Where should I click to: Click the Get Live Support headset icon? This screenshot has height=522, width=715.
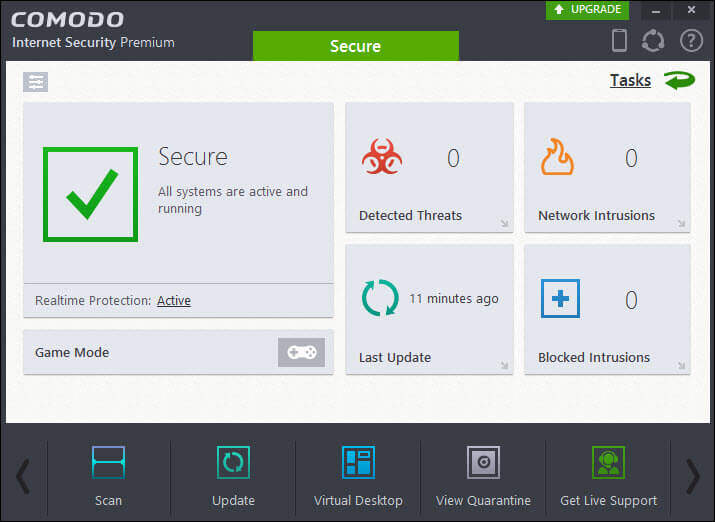coord(608,462)
